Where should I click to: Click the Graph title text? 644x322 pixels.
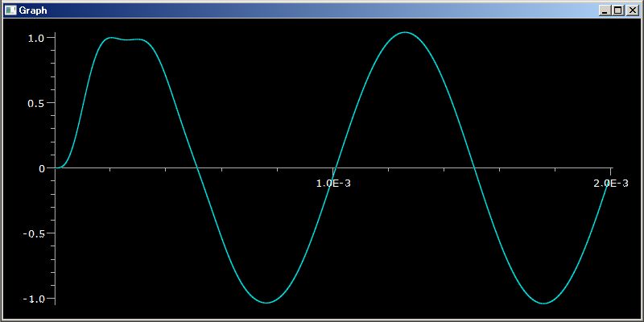[x=33, y=10]
